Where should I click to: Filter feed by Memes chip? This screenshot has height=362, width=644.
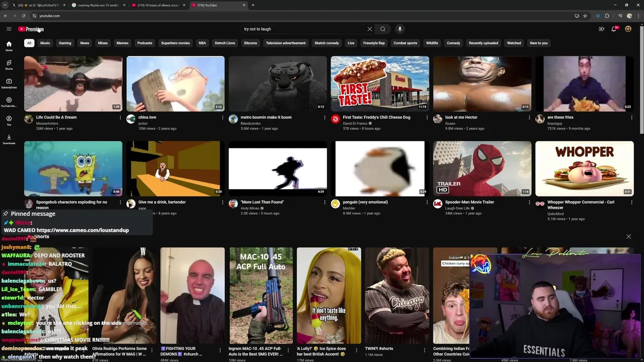click(x=122, y=43)
